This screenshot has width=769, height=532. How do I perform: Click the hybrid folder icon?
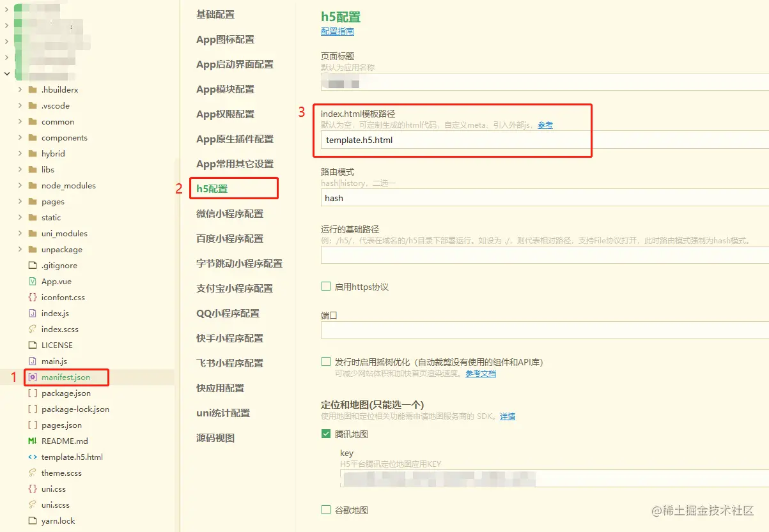tap(33, 154)
